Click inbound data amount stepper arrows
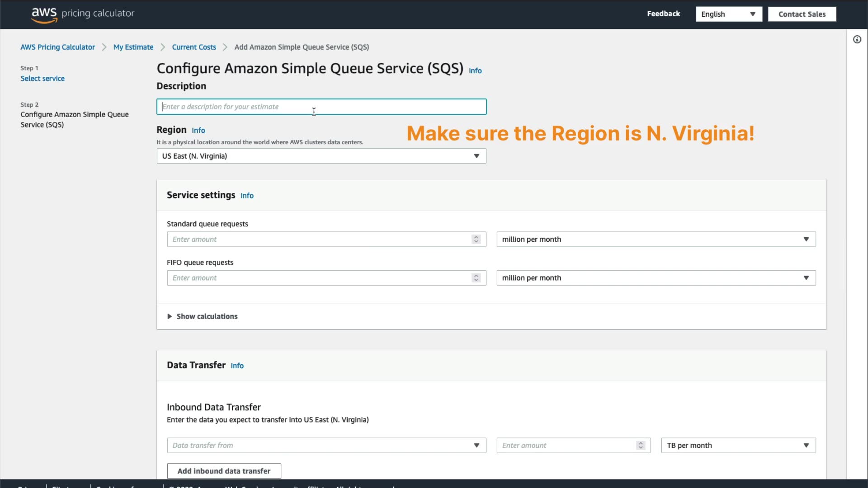The width and height of the screenshot is (868, 488). pyautogui.click(x=641, y=446)
